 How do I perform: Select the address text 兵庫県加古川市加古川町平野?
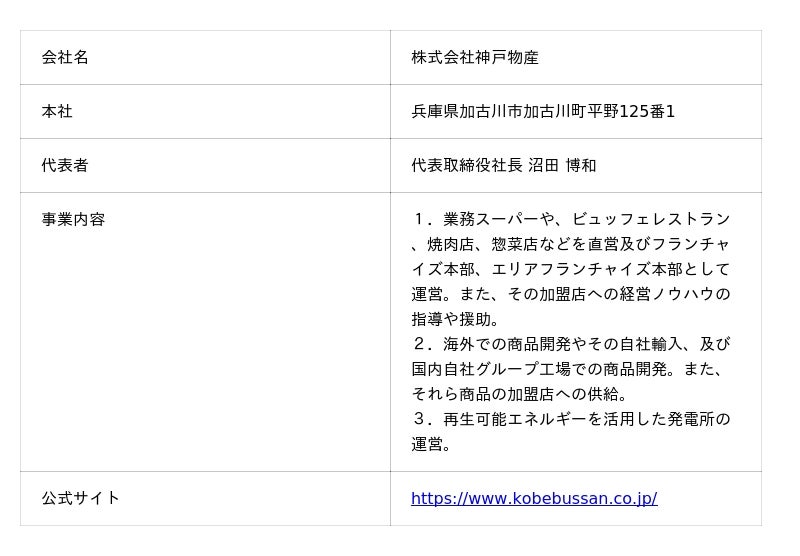[x=514, y=111]
